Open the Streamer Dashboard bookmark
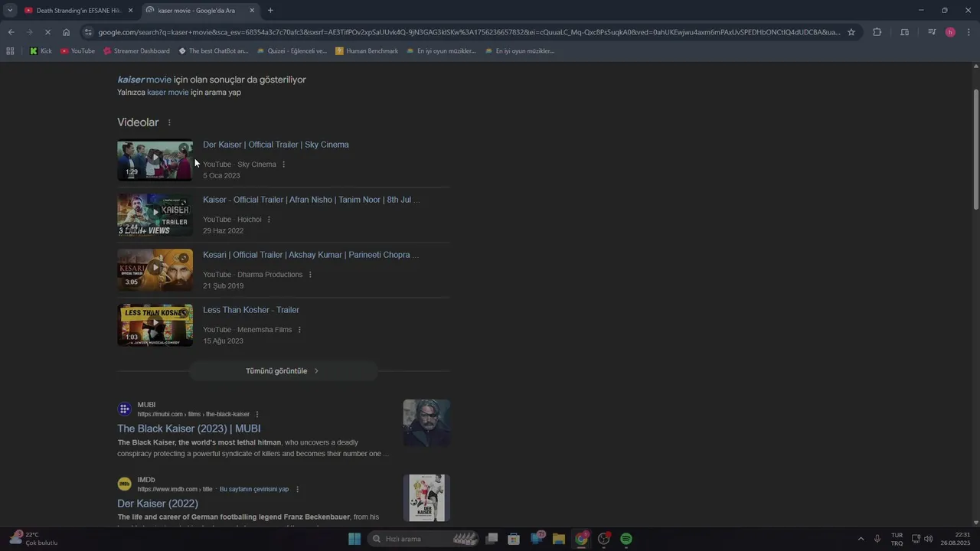The height and width of the screenshot is (551, 980). [x=136, y=51]
